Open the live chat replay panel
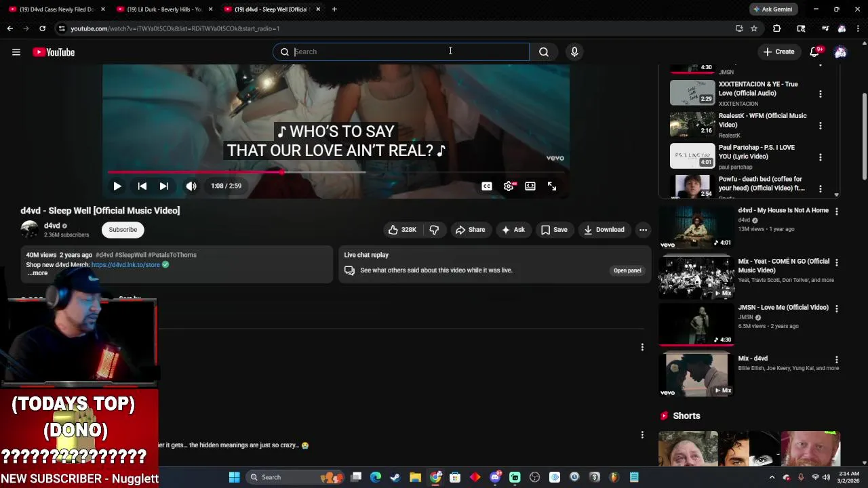This screenshot has height=488, width=868. [627, 270]
